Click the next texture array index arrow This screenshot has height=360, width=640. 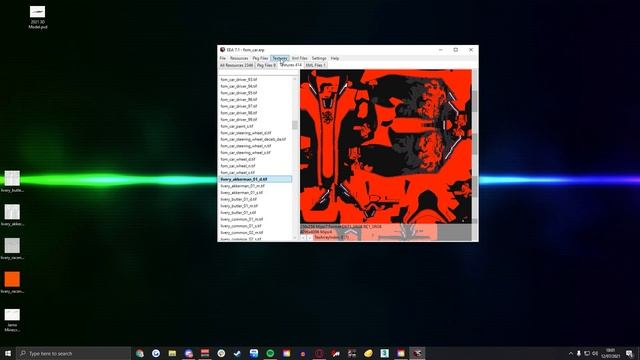[x=309, y=238]
